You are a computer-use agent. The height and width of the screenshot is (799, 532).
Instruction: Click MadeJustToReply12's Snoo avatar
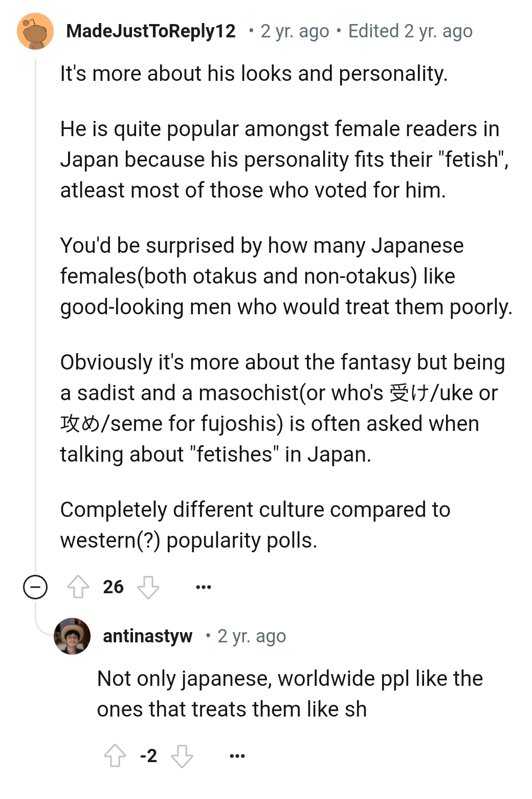click(35, 32)
